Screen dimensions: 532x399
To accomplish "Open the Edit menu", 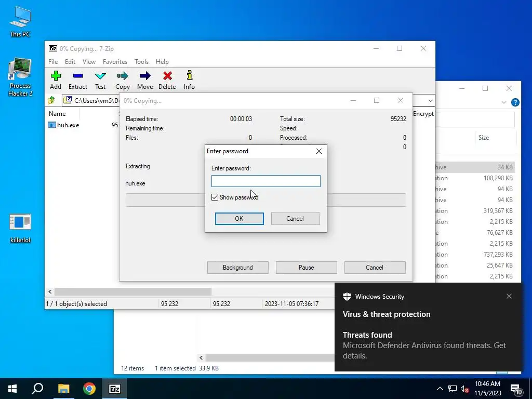I will [x=70, y=62].
